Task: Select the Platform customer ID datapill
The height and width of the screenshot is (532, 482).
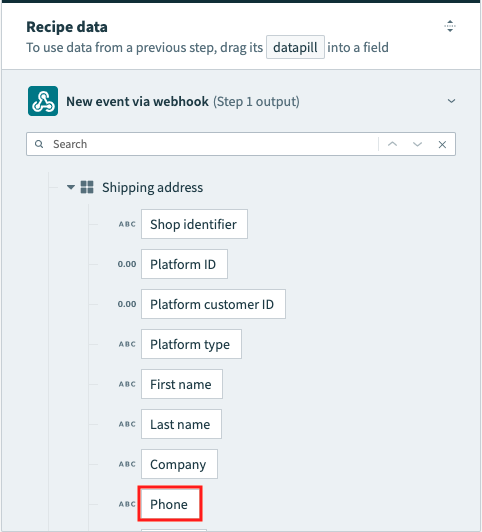Action: [x=213, y=304]
